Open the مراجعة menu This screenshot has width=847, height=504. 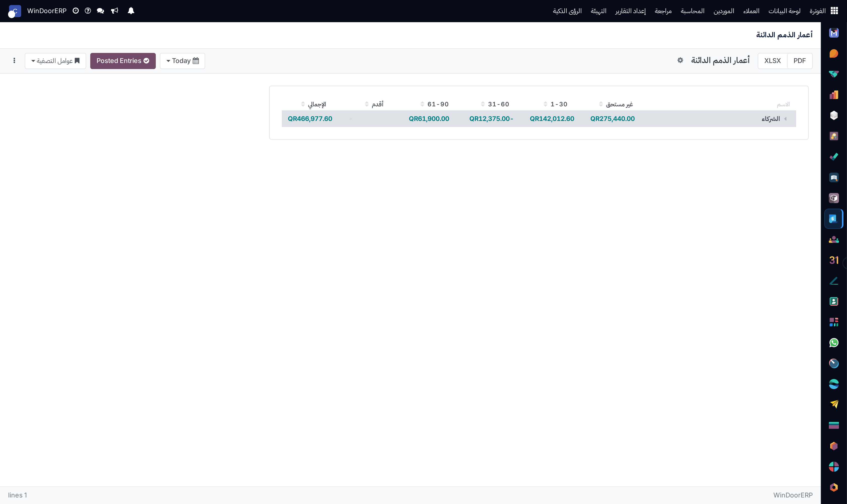coord(663,11)
